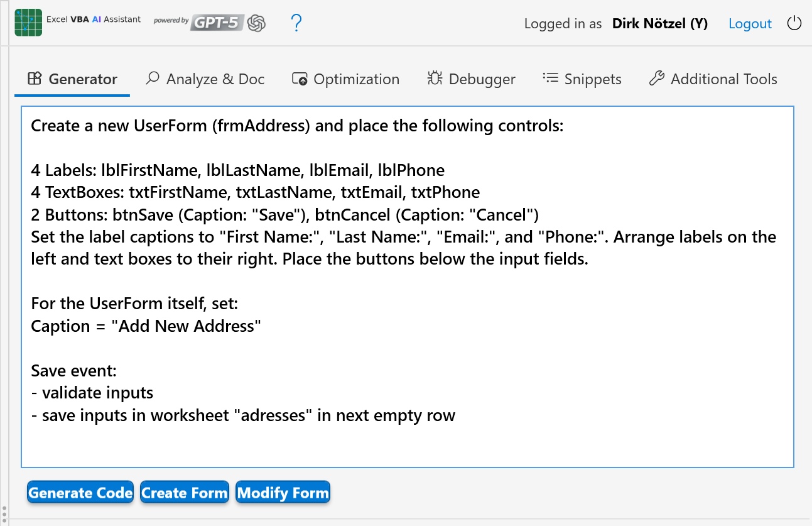
Task: Click the Generate Code button
Action: 80,492
